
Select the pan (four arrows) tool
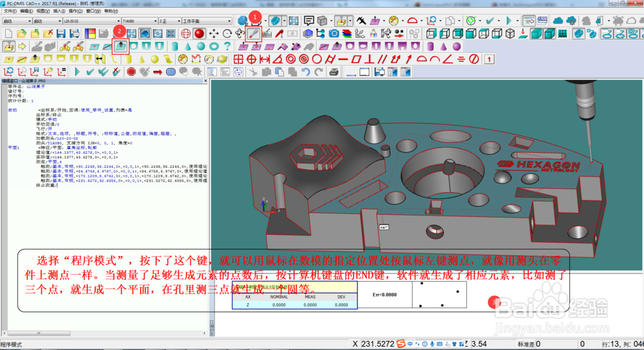click(214, 33)
